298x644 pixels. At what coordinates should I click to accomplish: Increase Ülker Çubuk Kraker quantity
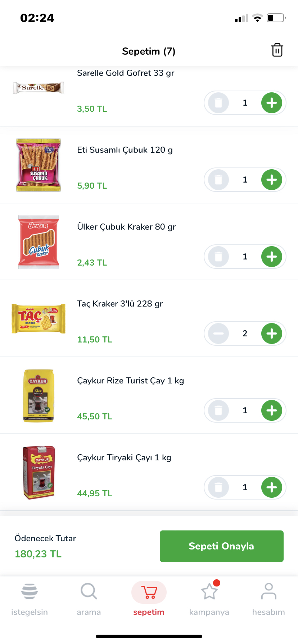tap(272, 257)
